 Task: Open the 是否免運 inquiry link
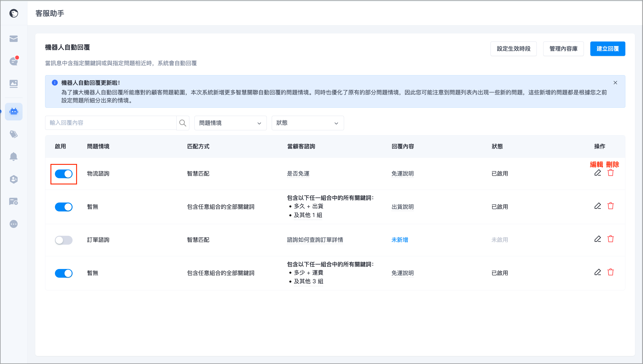coord(298,174)
